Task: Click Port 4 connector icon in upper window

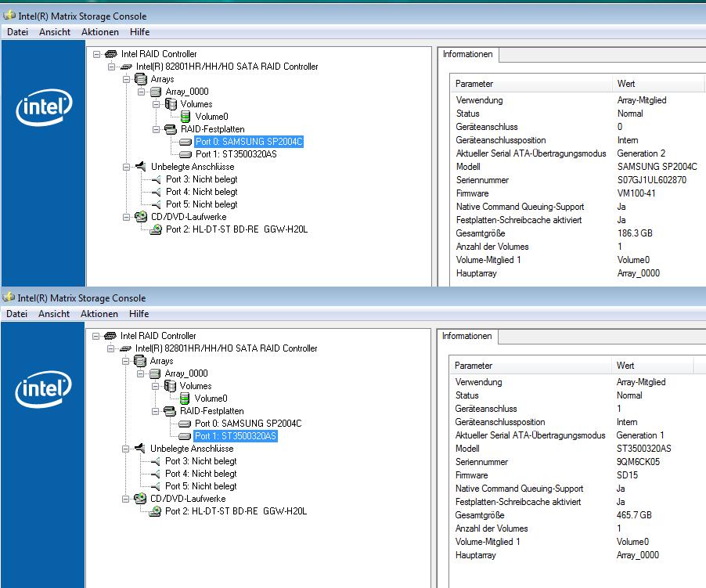Action: tap(157, 193)
